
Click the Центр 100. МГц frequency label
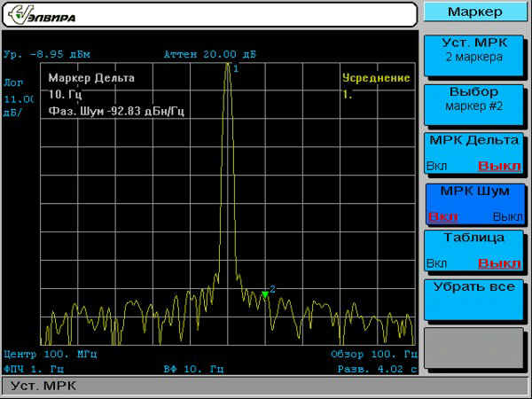pos(51,355)
